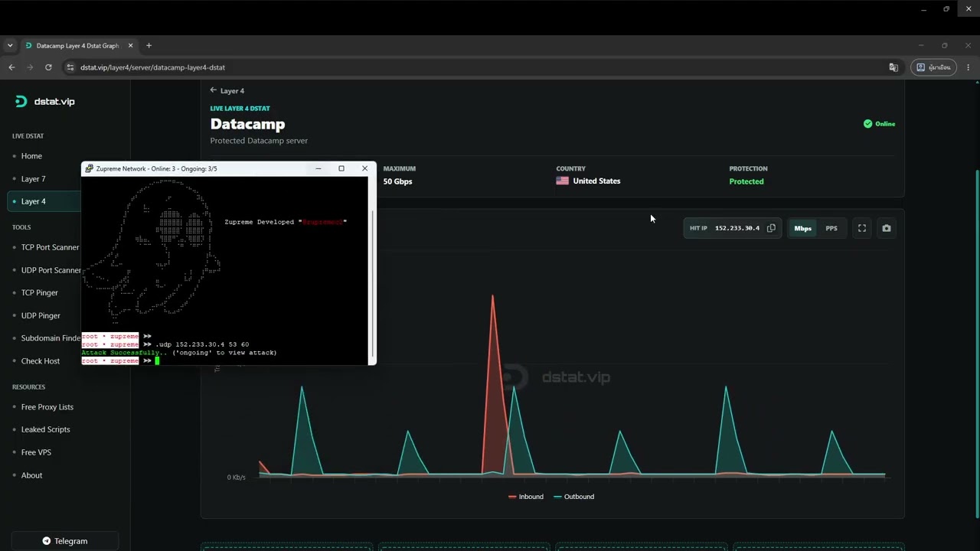Minimize the Zupreme Network terminal window
980x551 pixels.
tap(318, 168)
